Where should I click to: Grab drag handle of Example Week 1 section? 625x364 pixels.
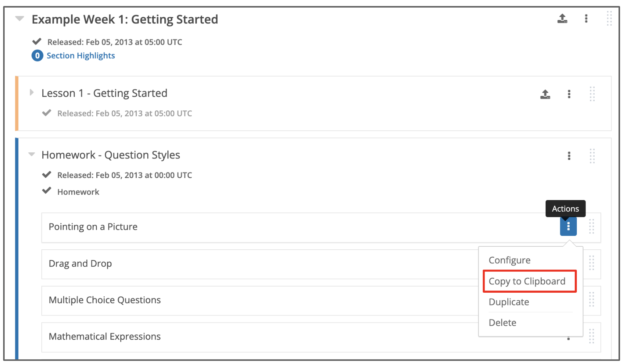tap(609, 18)
